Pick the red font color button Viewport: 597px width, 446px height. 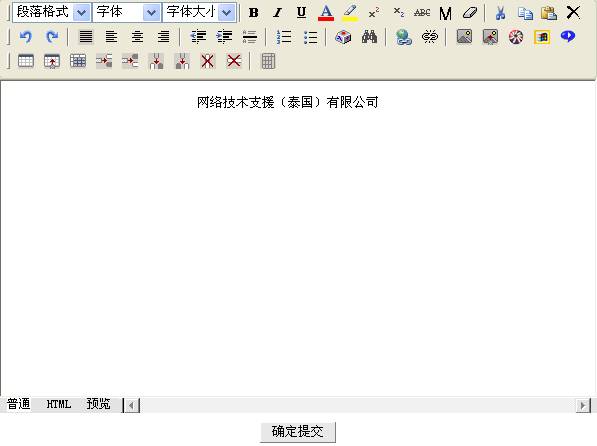point(326,13)
